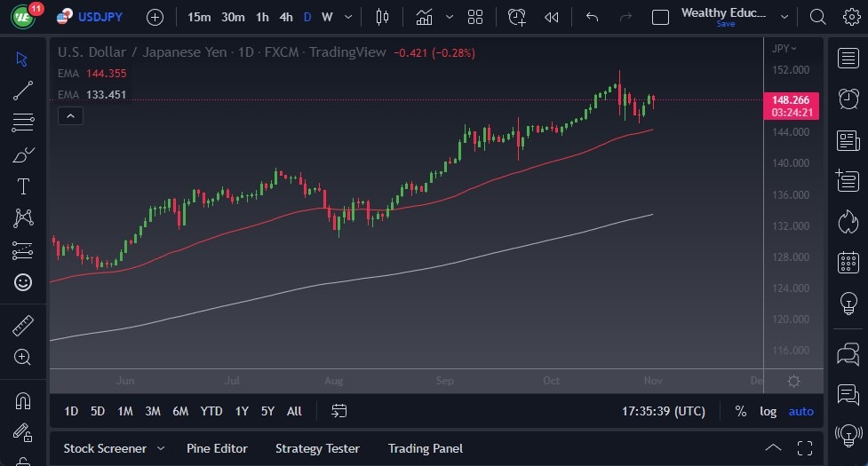This screenshot has height=466, width=868.
Task: Toggle the log scale option
Action: pos(768,411)
